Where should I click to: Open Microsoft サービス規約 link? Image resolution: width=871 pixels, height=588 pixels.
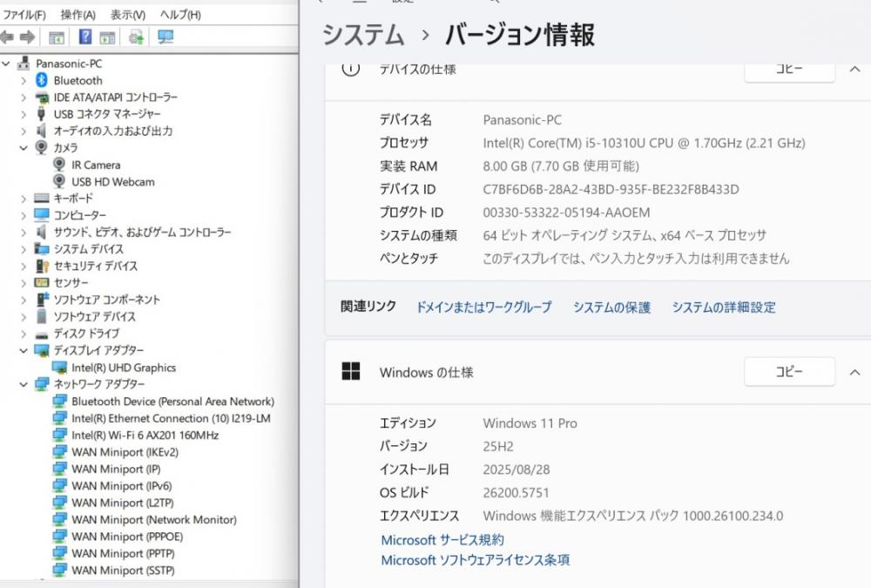[442, 539]
